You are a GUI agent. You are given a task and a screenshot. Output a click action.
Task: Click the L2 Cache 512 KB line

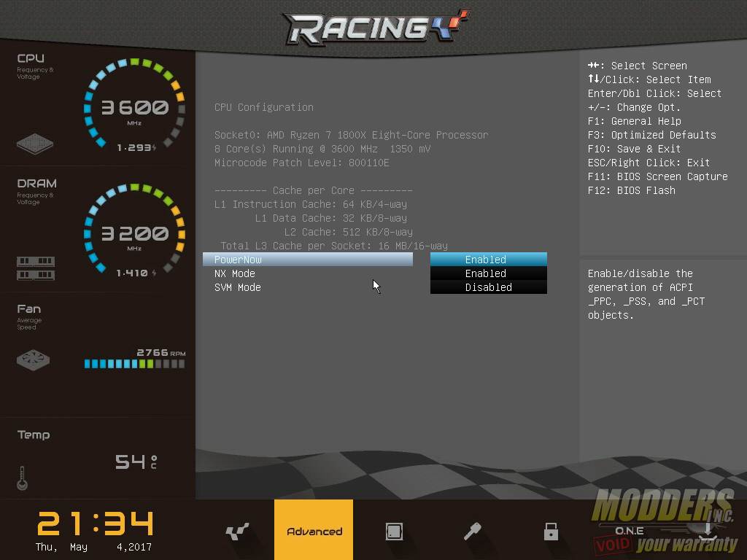coord(348,232)
